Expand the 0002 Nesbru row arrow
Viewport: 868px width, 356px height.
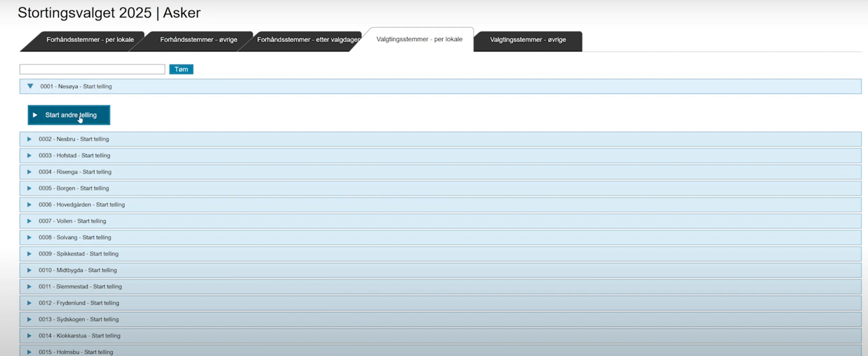coord(29,139)
